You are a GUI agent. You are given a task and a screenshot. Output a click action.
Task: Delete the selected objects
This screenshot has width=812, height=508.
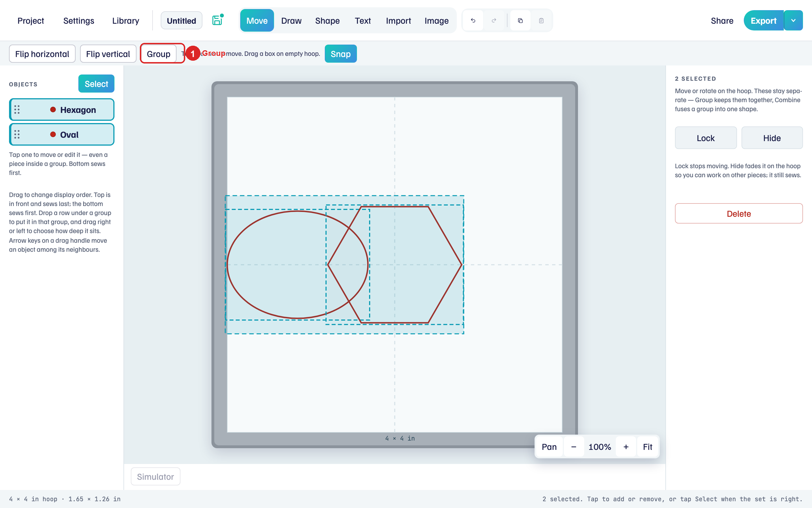pyautogui.click(x=738, y=213)
